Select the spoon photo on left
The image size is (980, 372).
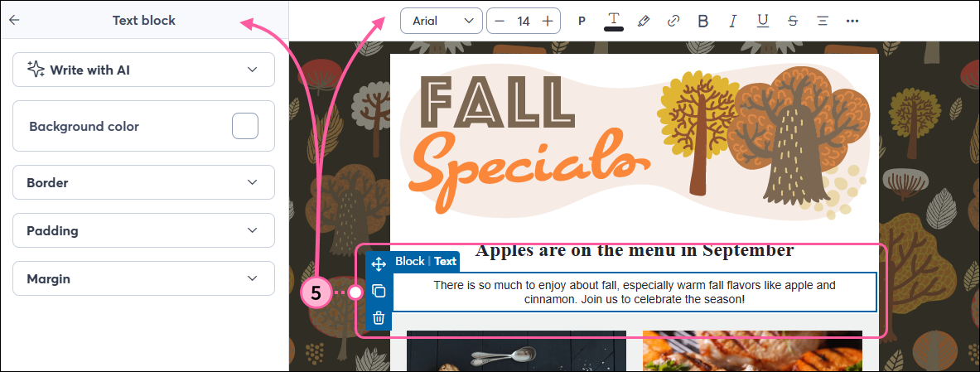tap(516, 351)
